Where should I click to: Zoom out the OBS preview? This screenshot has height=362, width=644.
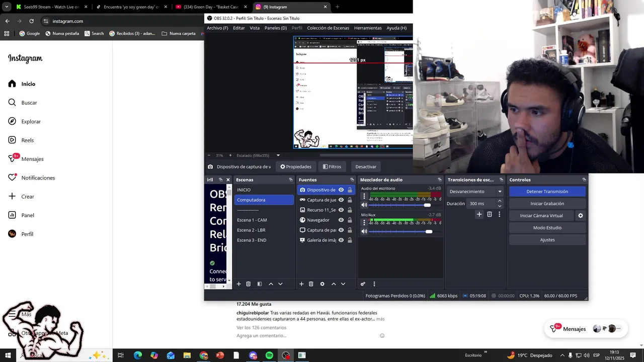[209, 155]
